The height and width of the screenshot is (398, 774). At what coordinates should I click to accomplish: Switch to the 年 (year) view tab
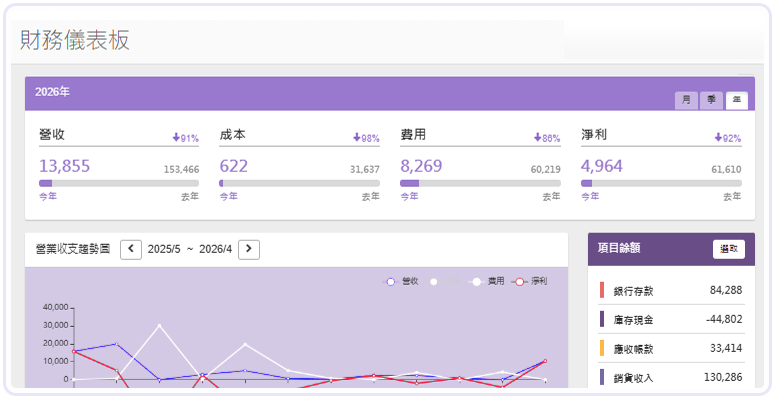736,100
